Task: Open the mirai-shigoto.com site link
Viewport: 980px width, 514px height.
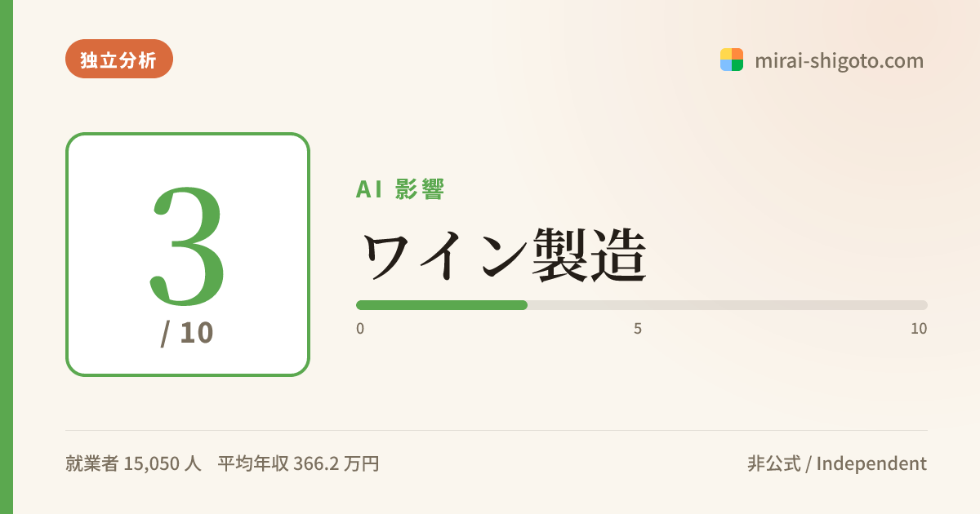Action: point(840,60)
